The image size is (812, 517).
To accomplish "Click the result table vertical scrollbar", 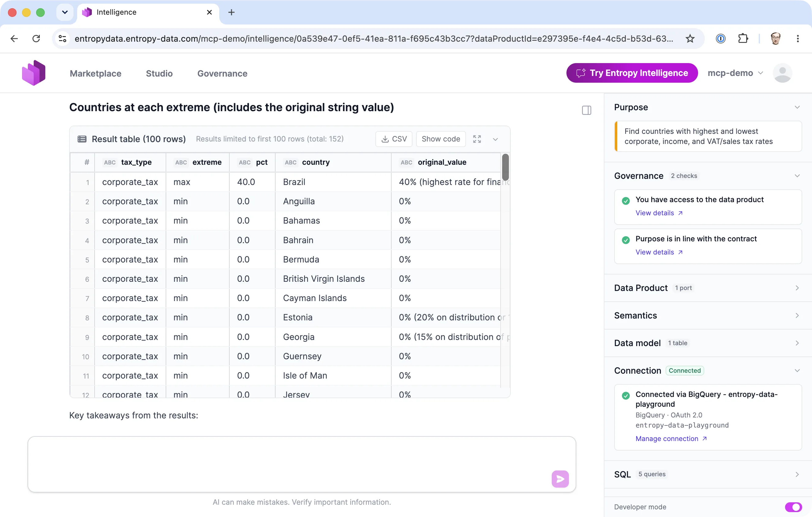I will click(x=505, y=167).
